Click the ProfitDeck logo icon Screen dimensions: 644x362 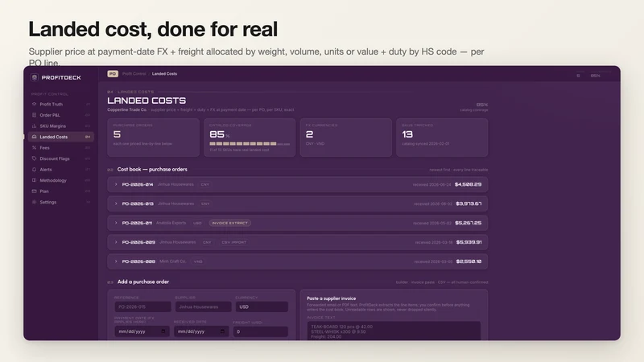click(x=35, y=77)
